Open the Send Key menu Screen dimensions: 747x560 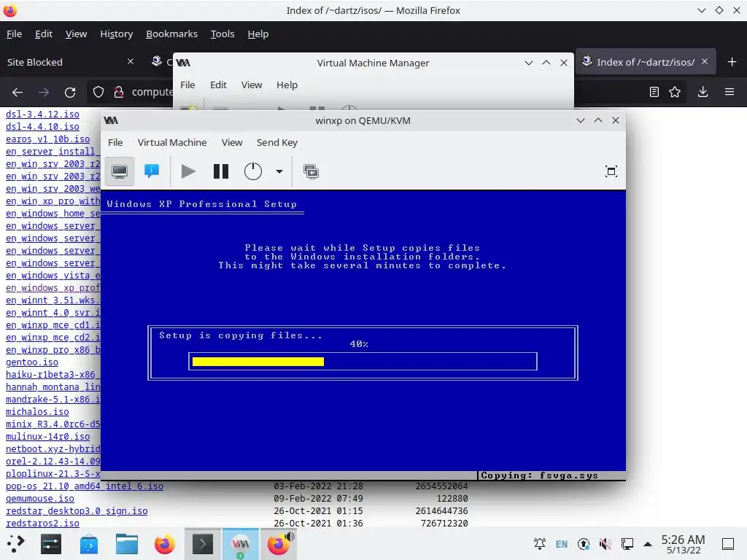276,142
